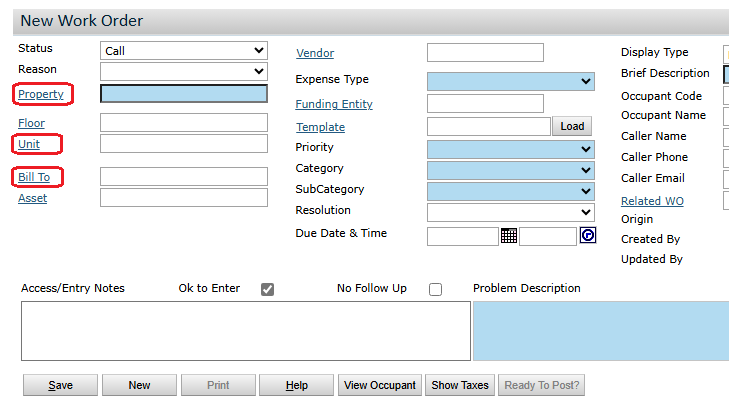
Task: Click the Print button
Action: [219, 385]
